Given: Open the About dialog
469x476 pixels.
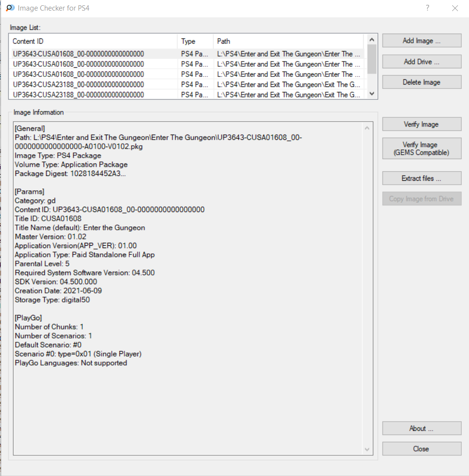Looking at the screenshot, I should [x=422, y=428].
